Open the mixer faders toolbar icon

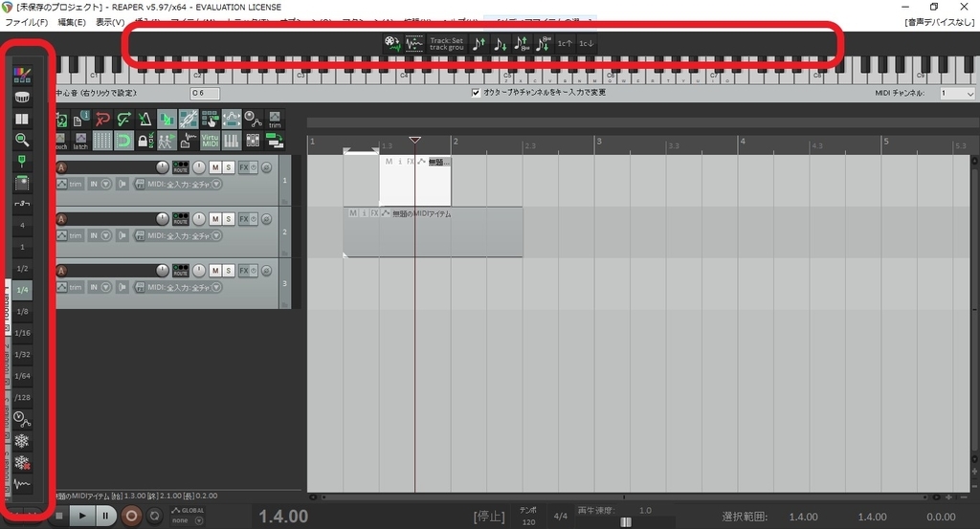click(x=253, y=141)
